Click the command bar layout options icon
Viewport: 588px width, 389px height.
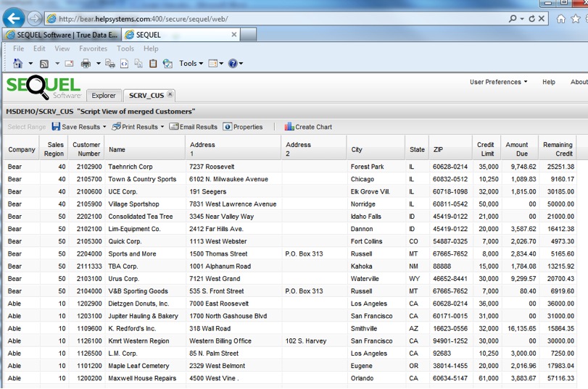pos(212,63)
